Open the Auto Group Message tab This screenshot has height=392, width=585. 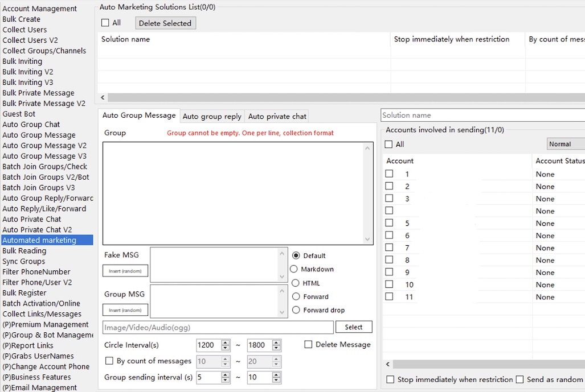coord(139,115)
